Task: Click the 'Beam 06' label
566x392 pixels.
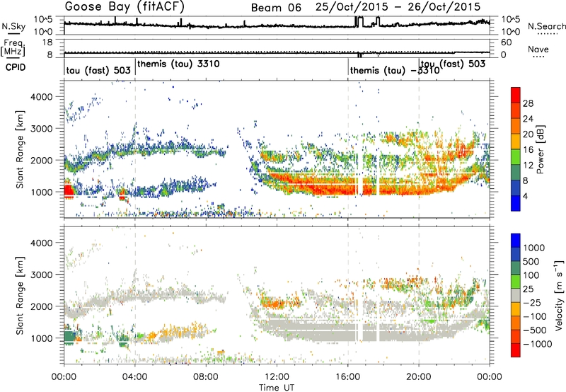Action: (x=276, y=8)
